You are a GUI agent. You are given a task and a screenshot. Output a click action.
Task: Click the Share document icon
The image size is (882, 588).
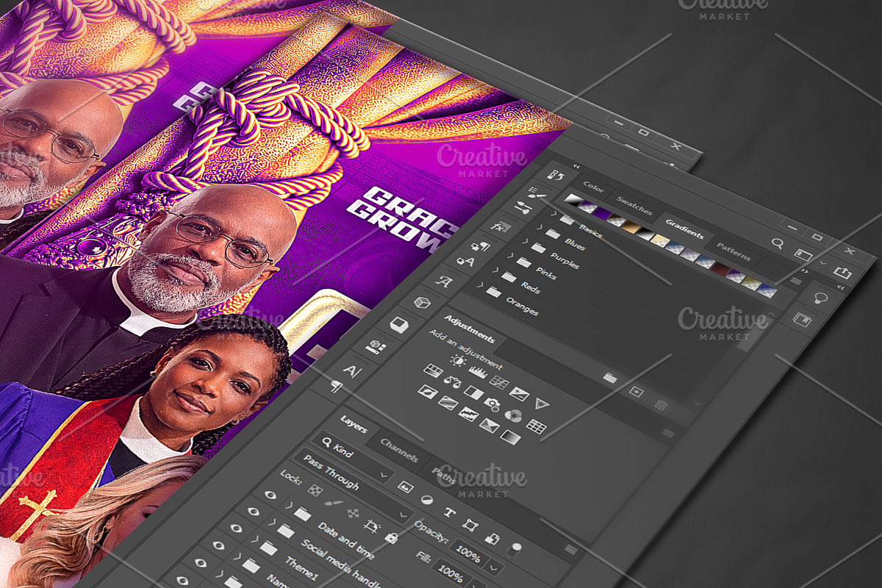click(x=842, y=273)
